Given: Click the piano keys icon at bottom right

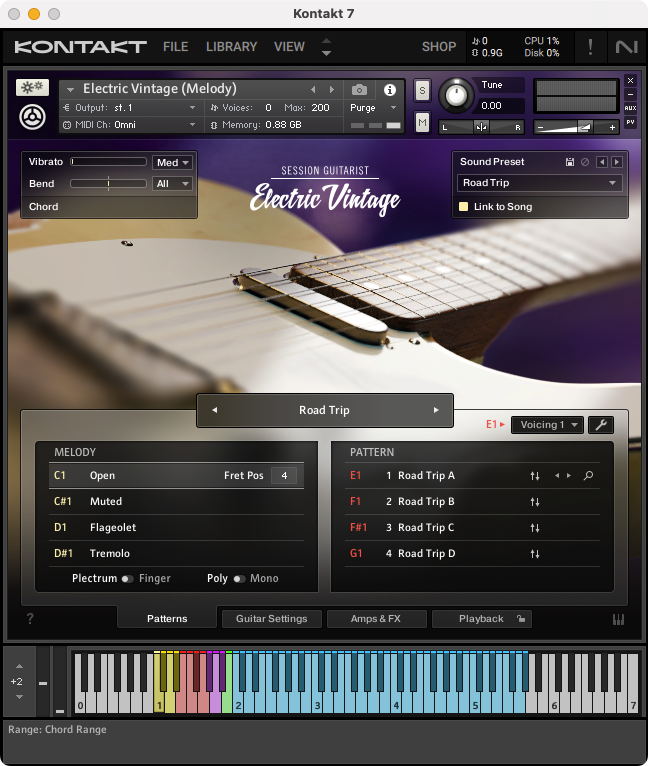Looking at the screenshot, I should [619, 619].
